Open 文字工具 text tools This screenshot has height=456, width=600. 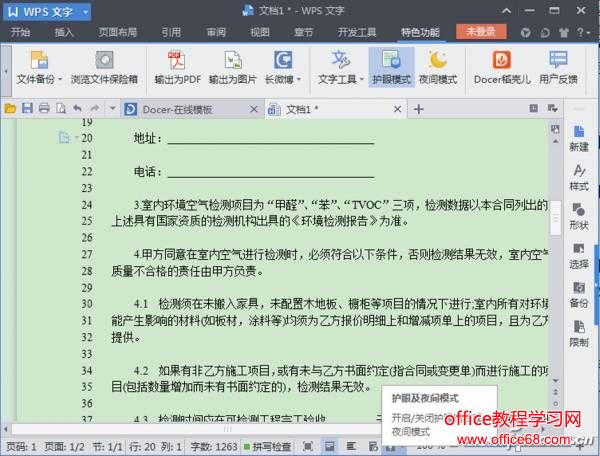click(340, 67)
